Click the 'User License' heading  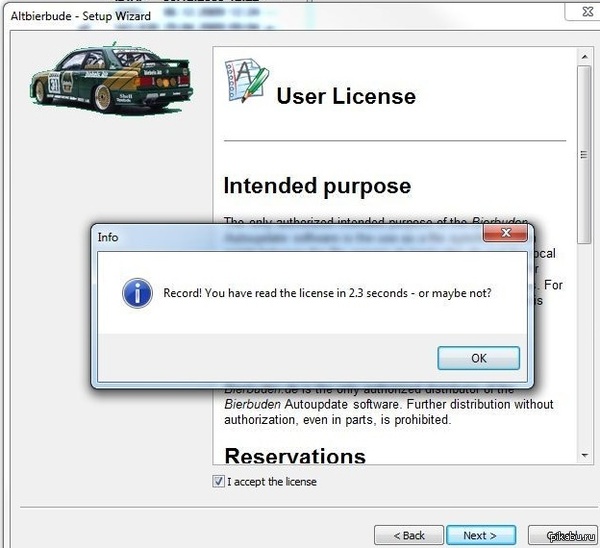click(346, 96)
